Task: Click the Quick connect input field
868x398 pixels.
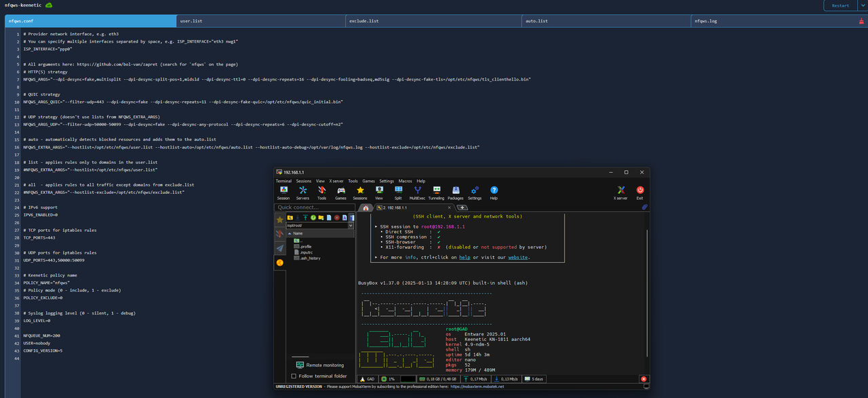Action: coord(315,207)
